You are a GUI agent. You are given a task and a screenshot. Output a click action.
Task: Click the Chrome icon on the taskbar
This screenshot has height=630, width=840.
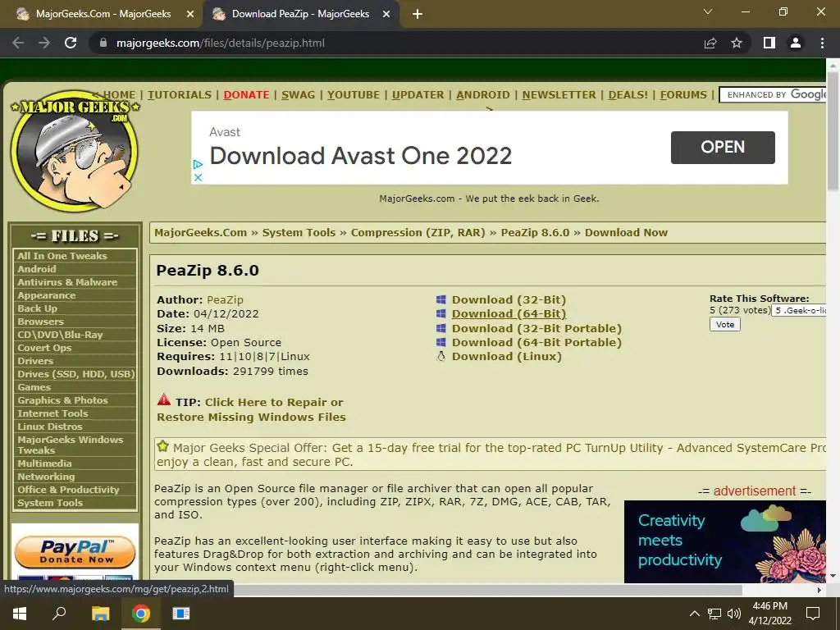pos(141,614)
